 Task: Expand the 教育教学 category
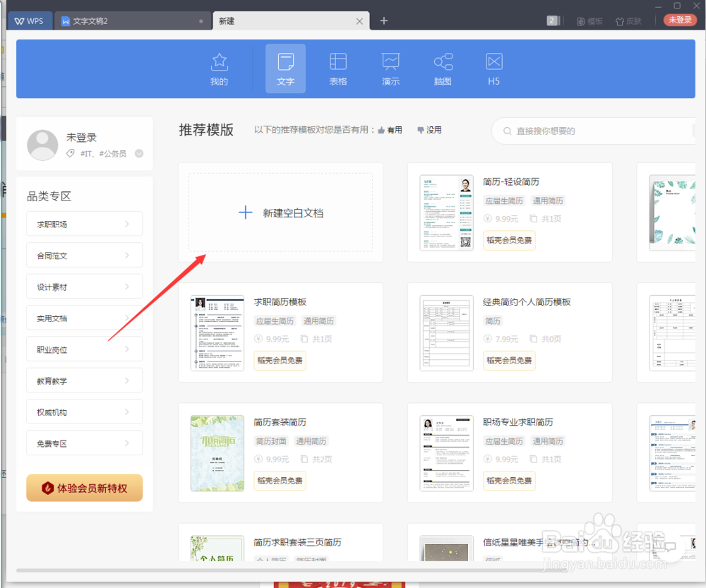pyautogui.click(x=84, y=380)
